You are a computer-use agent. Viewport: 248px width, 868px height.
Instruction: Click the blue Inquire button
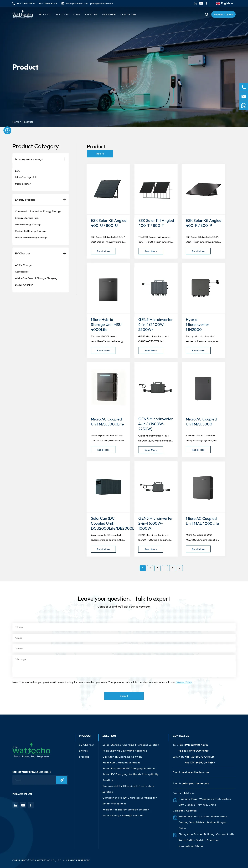pos(100,154)
